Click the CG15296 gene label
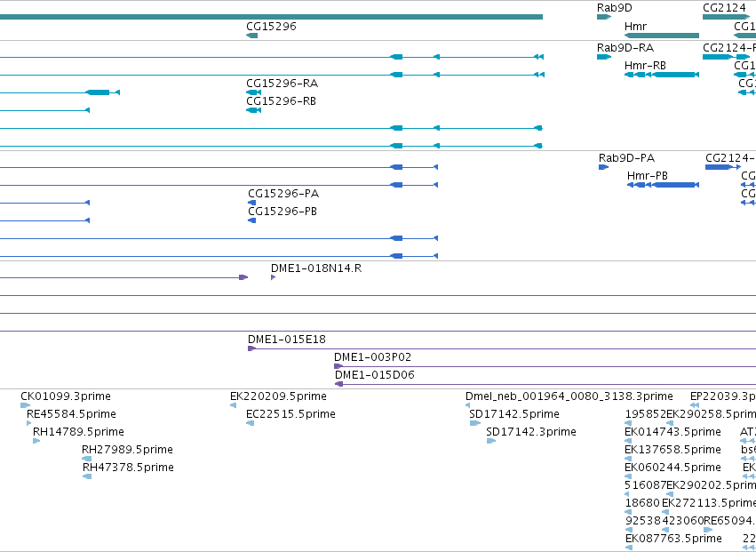The height and width of the screenshot is (552, 756). (271, 27)
